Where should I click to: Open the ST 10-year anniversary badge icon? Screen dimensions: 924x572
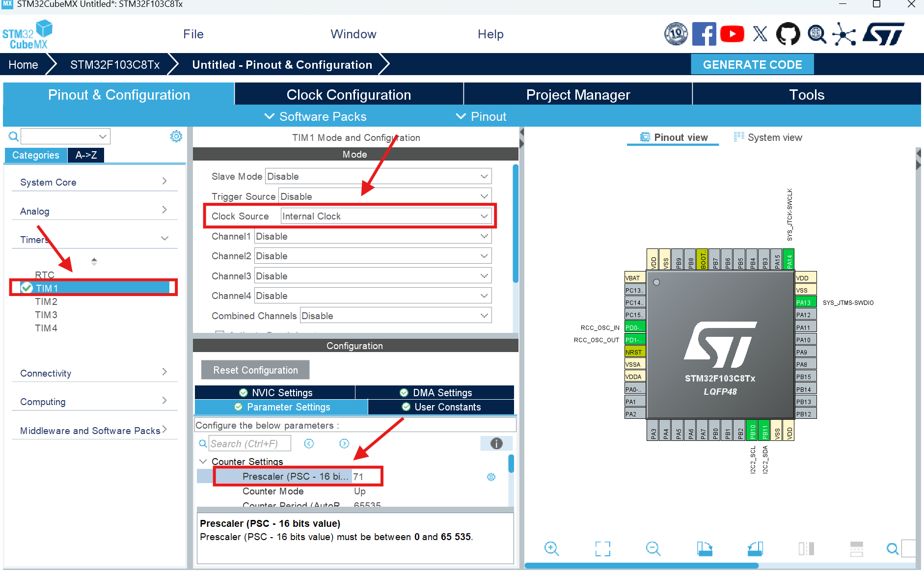676,34
